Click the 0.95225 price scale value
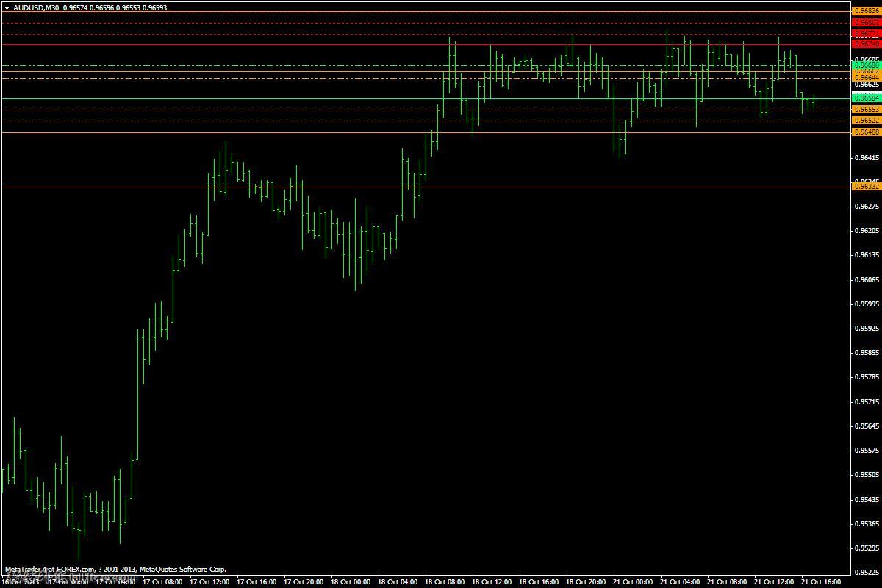 coord(868,573)
